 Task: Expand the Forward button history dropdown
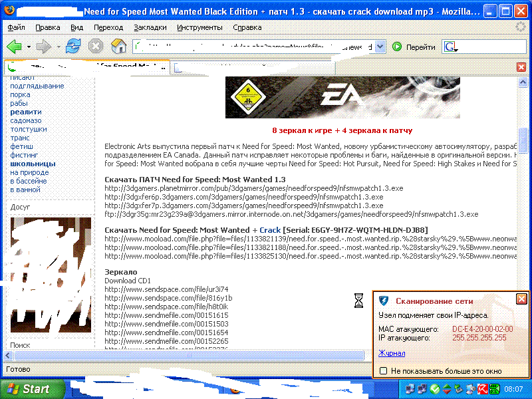59,47
